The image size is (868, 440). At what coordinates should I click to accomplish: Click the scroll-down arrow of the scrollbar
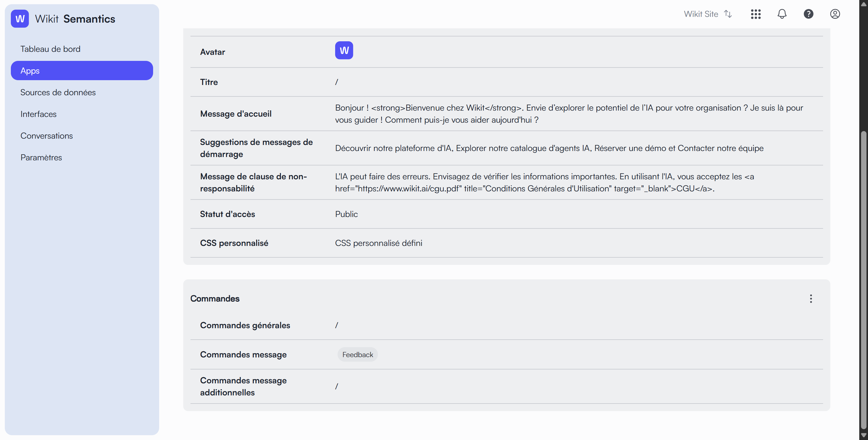863,435
